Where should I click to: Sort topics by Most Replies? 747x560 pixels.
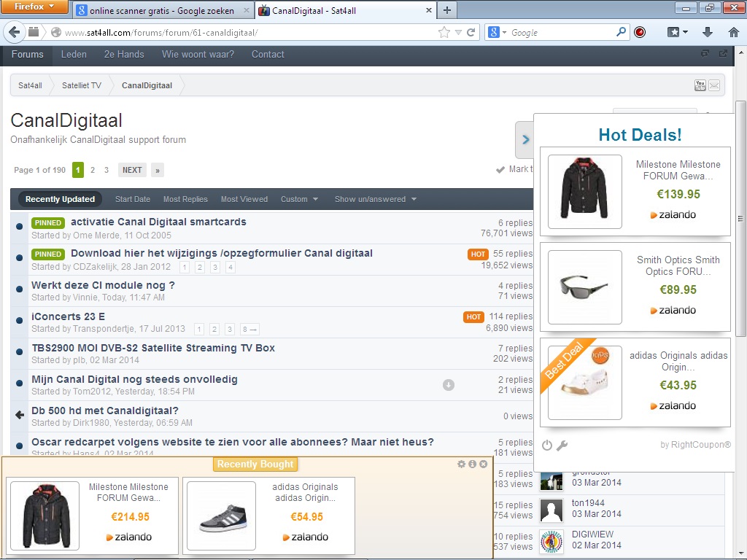(185, 199)
